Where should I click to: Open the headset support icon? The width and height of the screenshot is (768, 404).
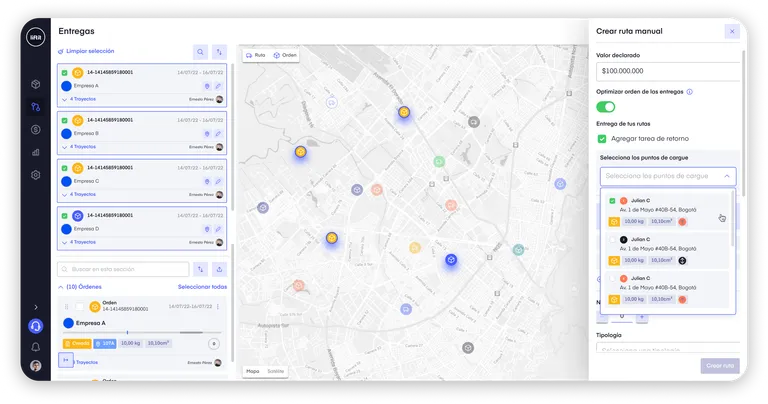point(35,326)
